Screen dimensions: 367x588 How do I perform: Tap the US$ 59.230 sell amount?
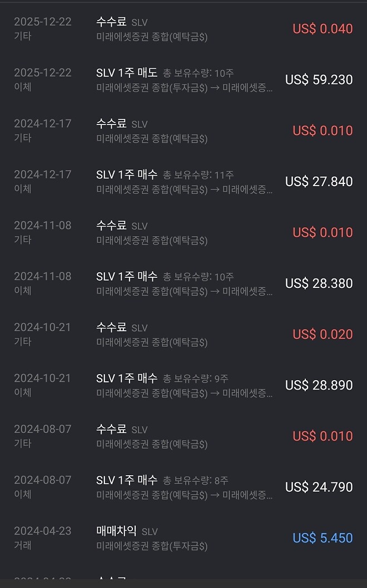pyautogui.click(x=319, y=79)
